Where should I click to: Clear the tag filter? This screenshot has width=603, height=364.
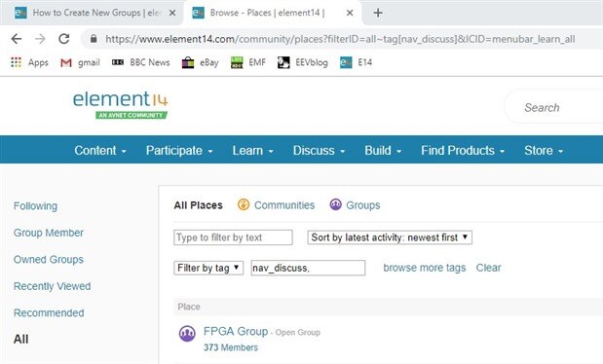[x=488, y=268]
